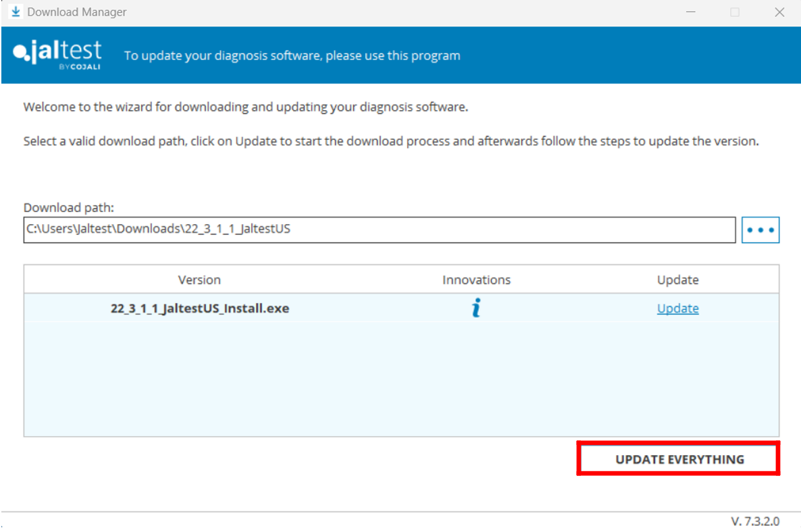Click the Update link for 22_3_1_1_JaltestUS_Install.exe
This screenshot has width=801, height=532.
[677, 309]
